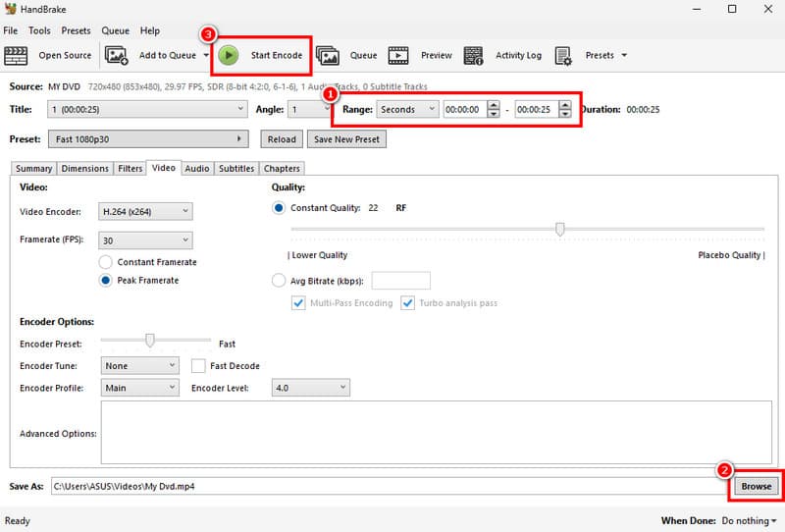Click the Add to Queue image icon
Screen dimensions: 785x532
[117, 55]
